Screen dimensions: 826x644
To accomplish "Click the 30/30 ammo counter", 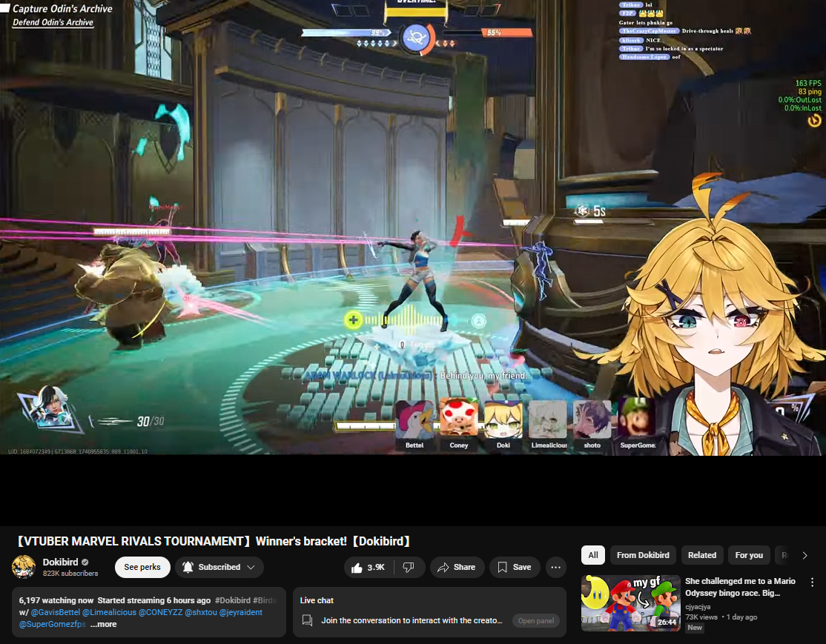I will [151, 421].
